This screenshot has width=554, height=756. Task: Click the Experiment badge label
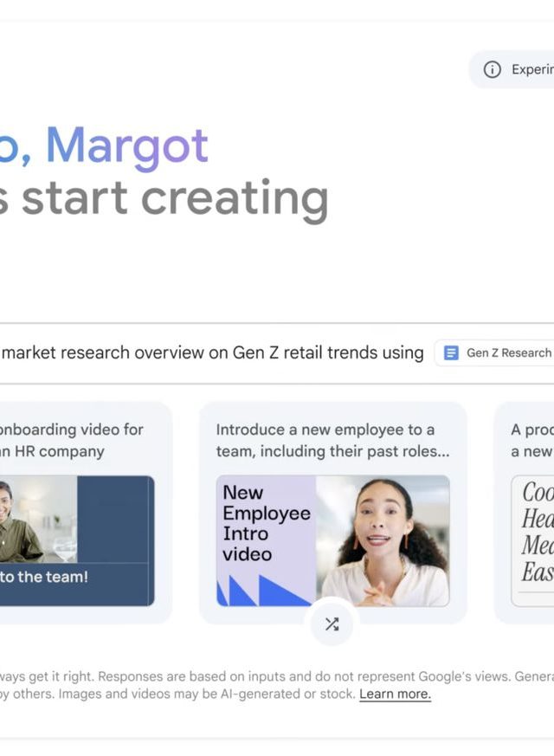531,69
